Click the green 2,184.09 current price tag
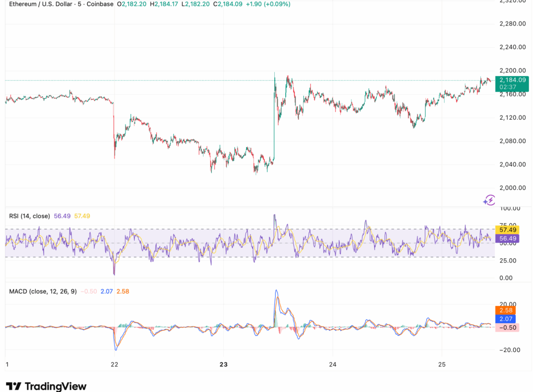Image resolution: width=533 pixels, height=392 pixels. coord(512,83)
